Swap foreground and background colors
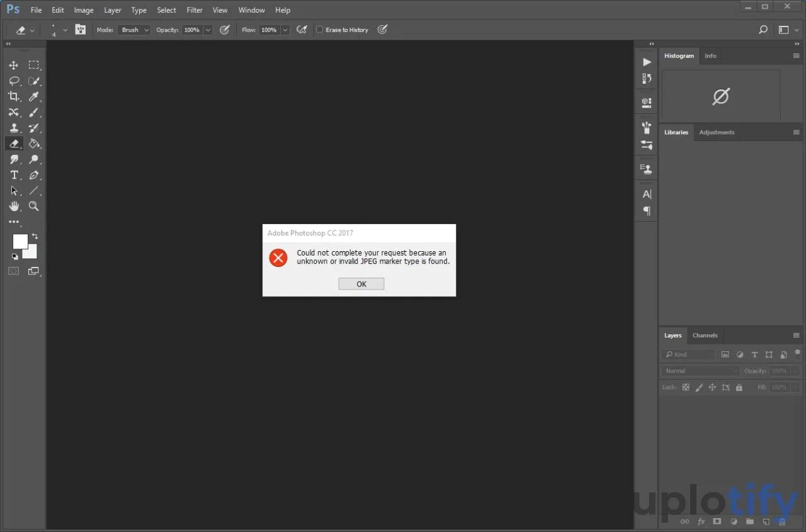 coord(35,236)
